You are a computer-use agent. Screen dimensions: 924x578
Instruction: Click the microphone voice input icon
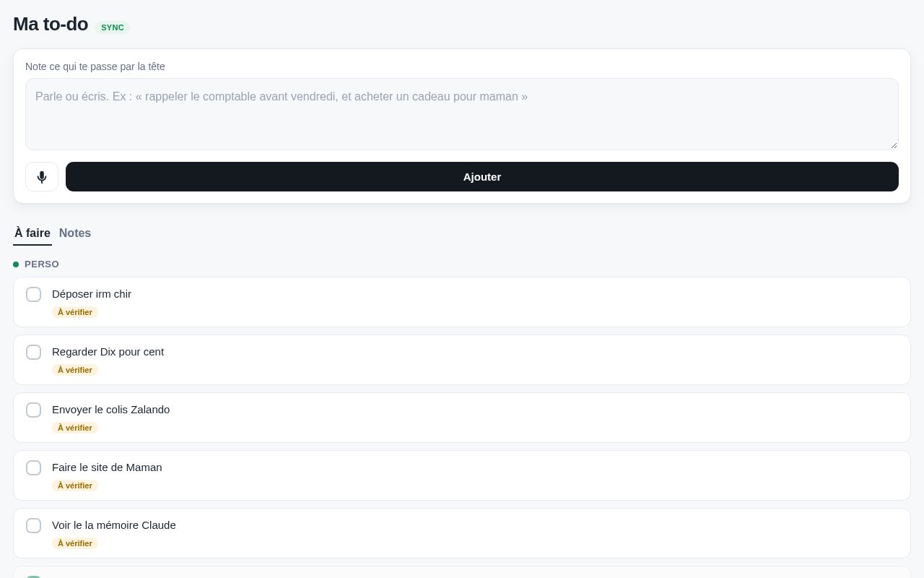(42, 177)
